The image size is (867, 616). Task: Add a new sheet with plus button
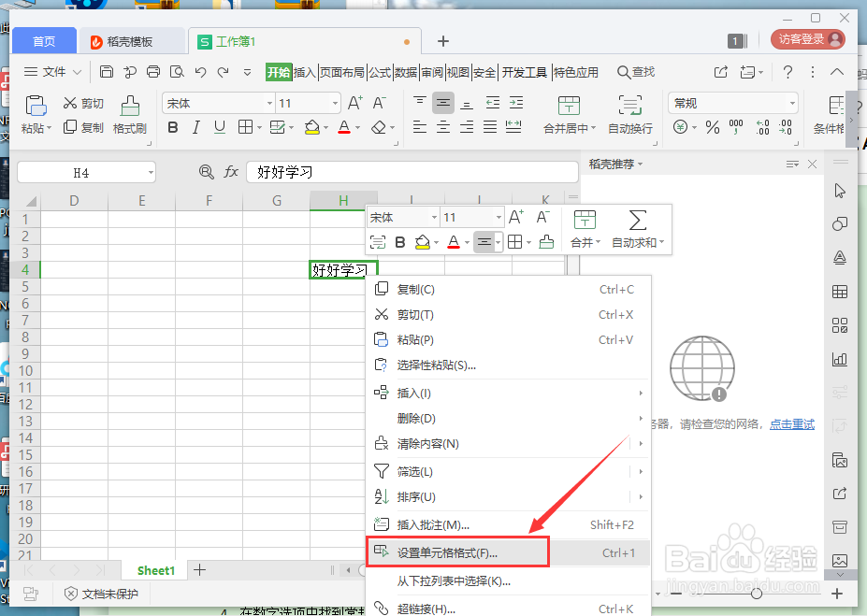pos(199,570)
